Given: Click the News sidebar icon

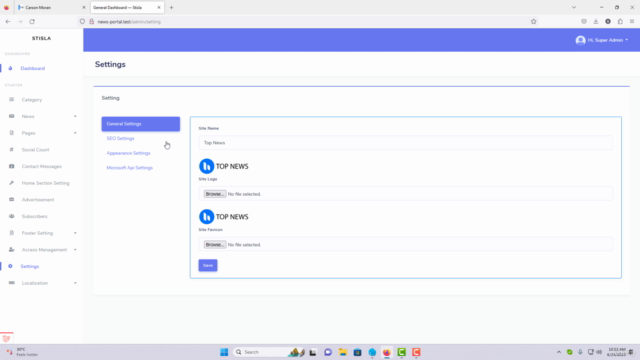Looking at the screenshot, I should pyautogui.click(x=11, y=116).
